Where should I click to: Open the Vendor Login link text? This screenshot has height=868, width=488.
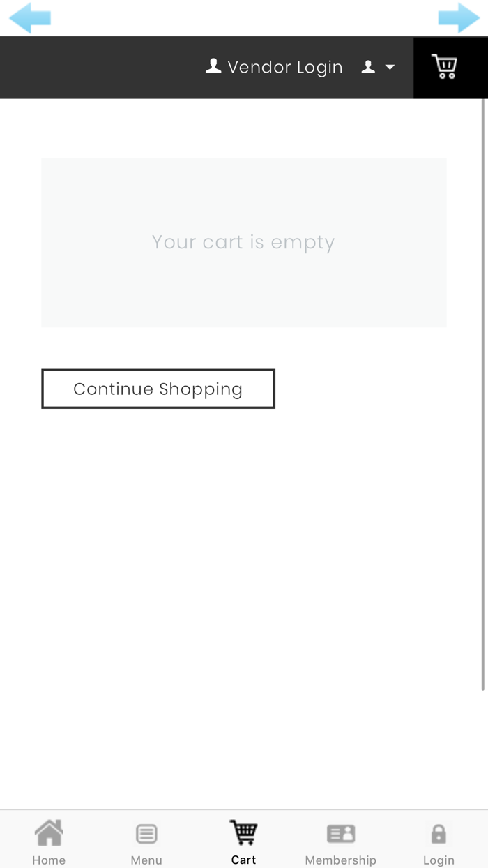[x=285, y=67]
